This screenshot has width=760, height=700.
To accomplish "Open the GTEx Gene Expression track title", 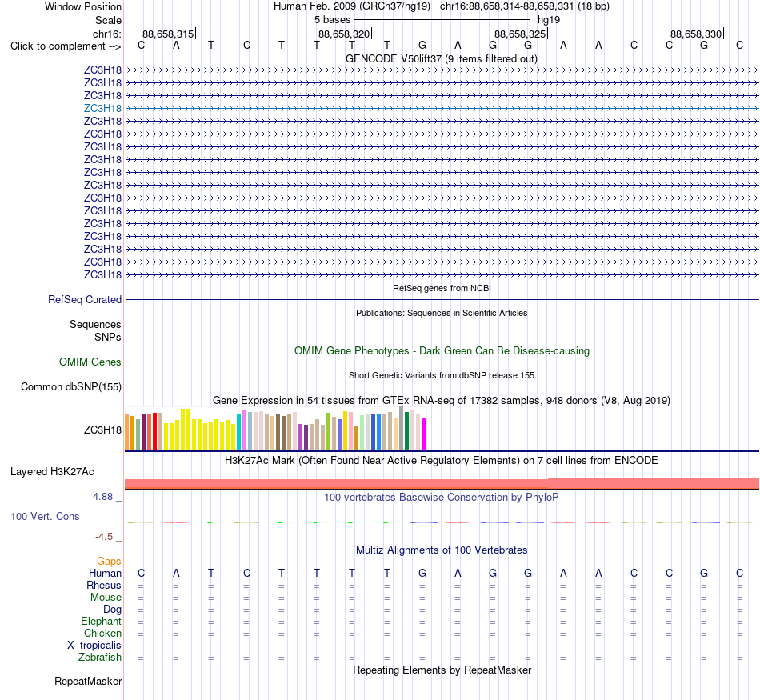I will tap(442, 401).
